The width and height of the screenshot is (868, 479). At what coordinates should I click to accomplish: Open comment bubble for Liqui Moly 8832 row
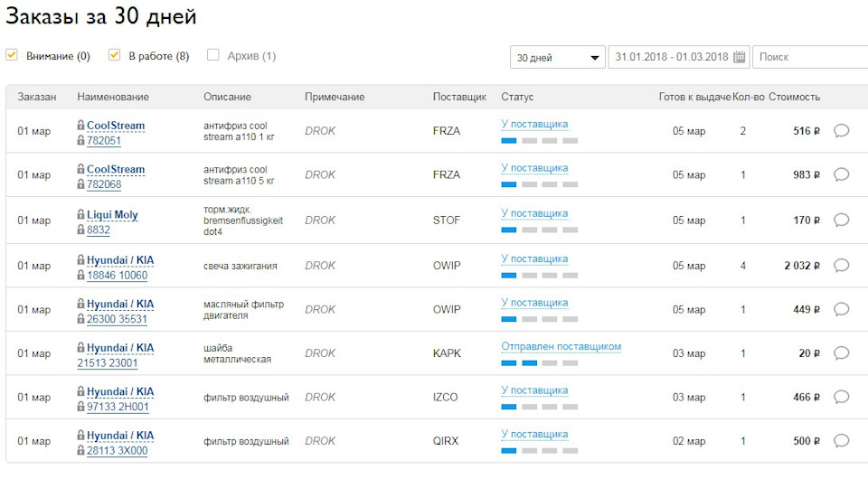point(842,221)
